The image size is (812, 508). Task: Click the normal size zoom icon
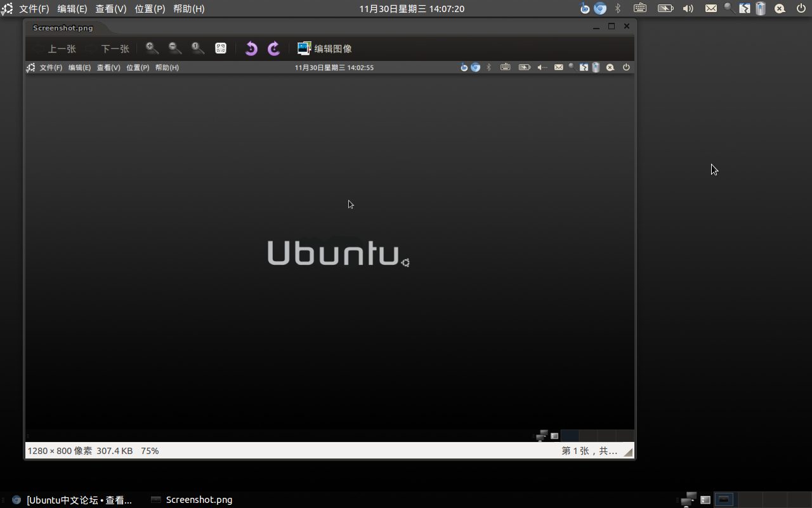pyautogui.click(x=198, y=48)
